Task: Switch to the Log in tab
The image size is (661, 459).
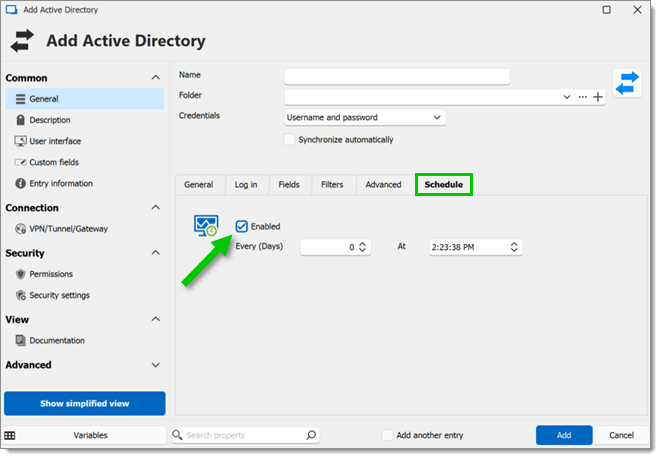Action: (x=246, y=185)
